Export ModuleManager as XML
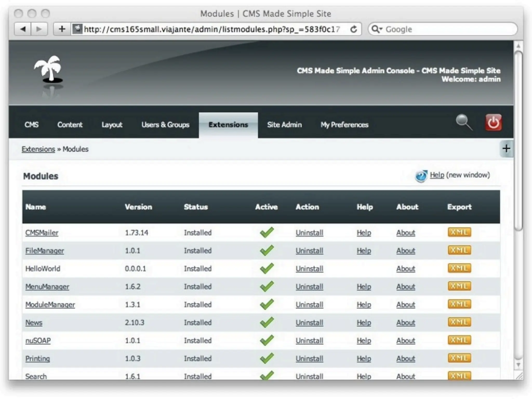 click(459, 304)
